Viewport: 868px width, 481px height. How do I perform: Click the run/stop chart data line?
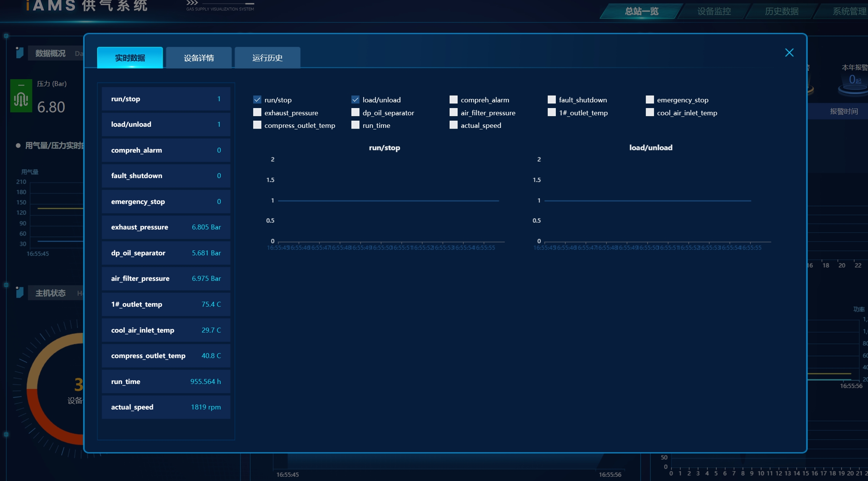click(388, 201)
